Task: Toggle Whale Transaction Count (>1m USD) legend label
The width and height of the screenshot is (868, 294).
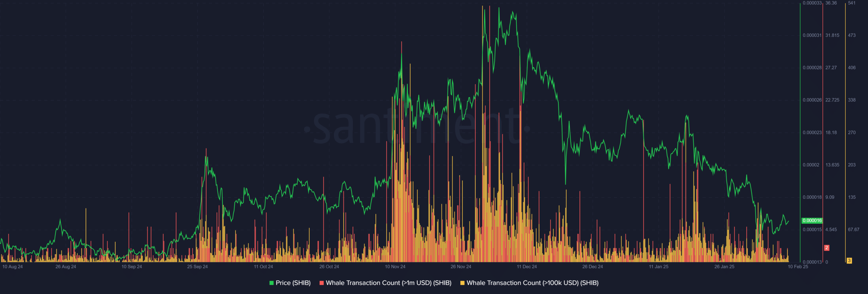Action: pyautogui.click(x=389, y=283)
